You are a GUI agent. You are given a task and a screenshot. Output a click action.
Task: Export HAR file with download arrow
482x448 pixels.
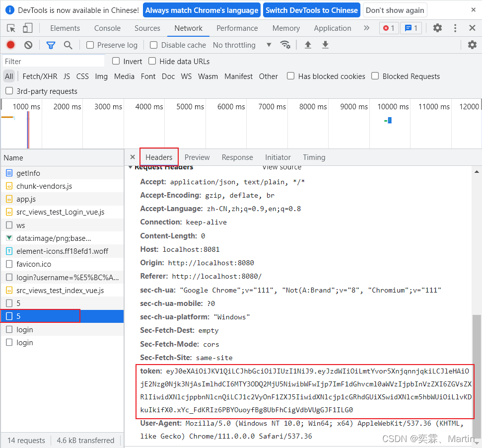(x=325, y=45)
